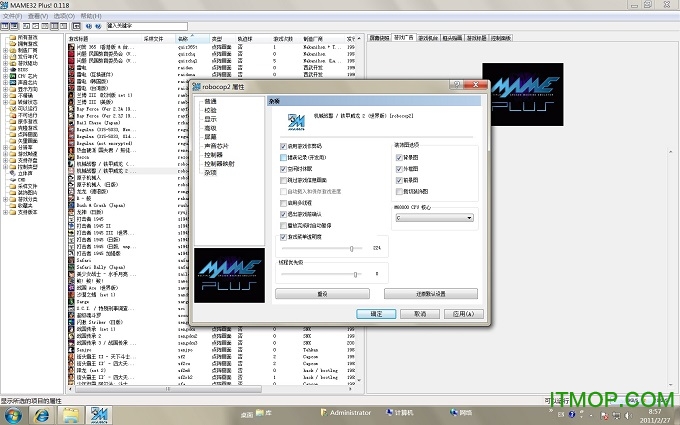680x425 pixels.
Task: Open the 文件(F) menu
Action: click(x=12, y=16)
